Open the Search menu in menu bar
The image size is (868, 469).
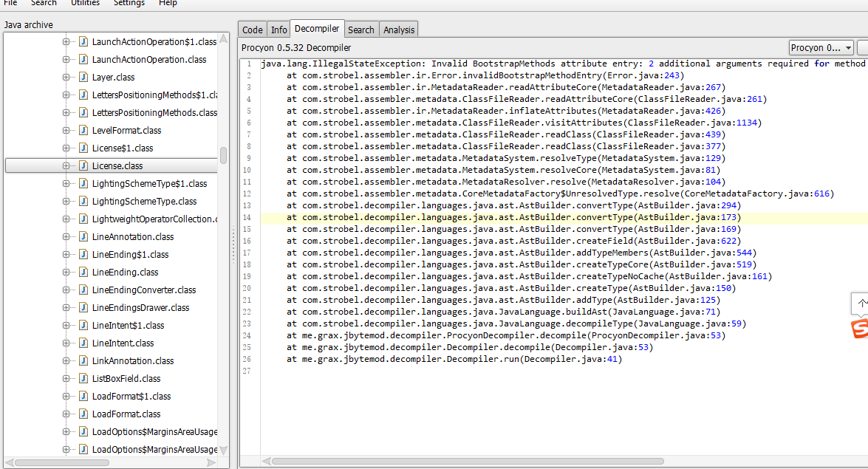coord(44,3)
